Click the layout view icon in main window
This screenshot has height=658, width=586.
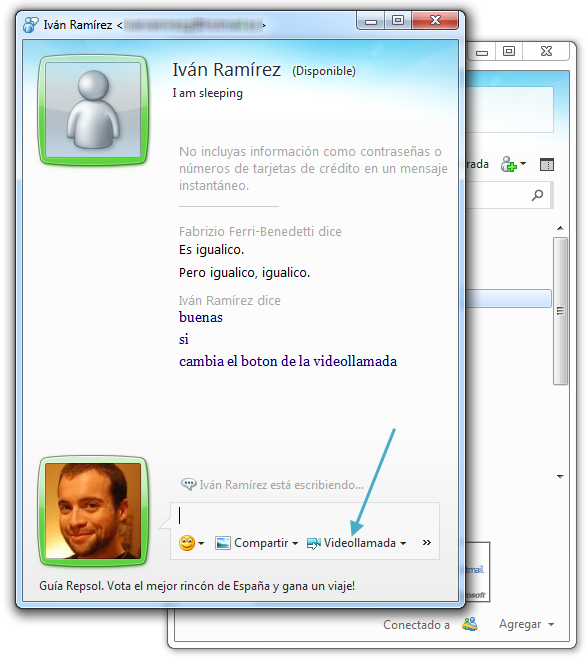point(547,164)
